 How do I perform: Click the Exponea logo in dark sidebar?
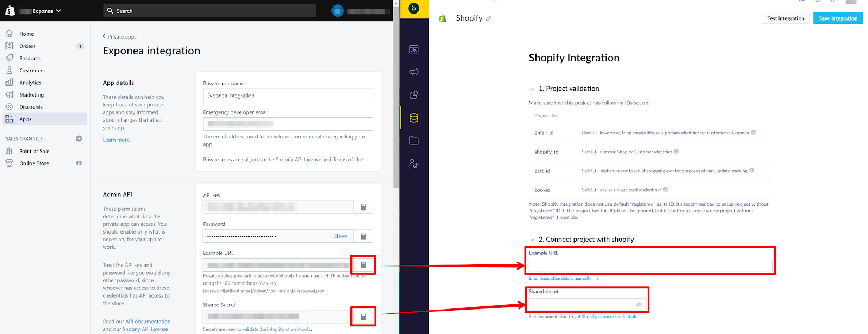click(413, 8)
